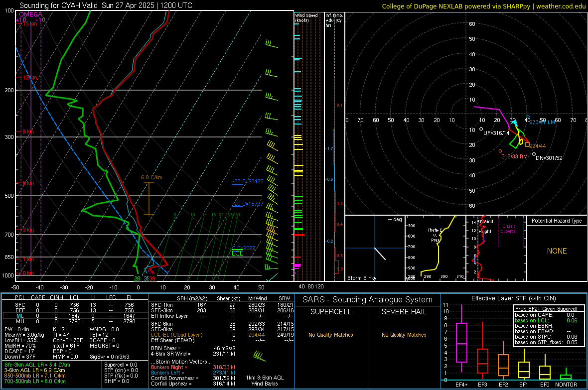Image resolution: width=588 pixels, height=390 pixels.
Task: Click the SR Wind v. Height inset label
Action: point(485,227)
